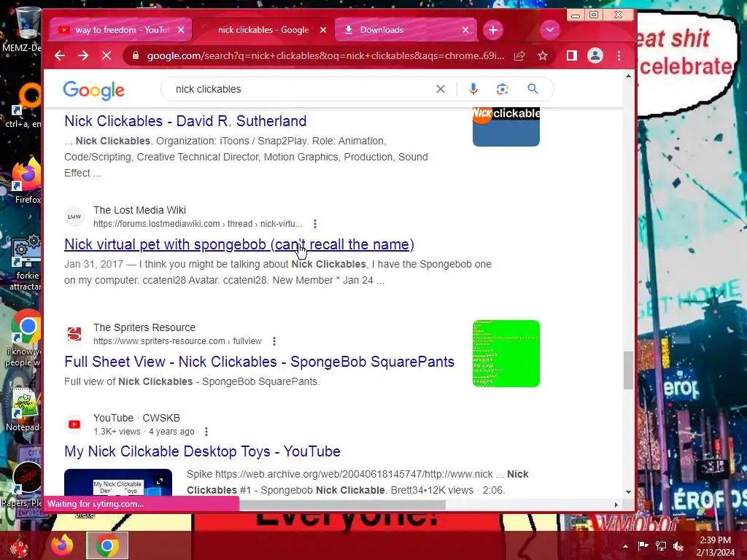The image size is (747, 560).
Task: Open more options for Lost Media Wiki result
Action: [x=315, y=224]
